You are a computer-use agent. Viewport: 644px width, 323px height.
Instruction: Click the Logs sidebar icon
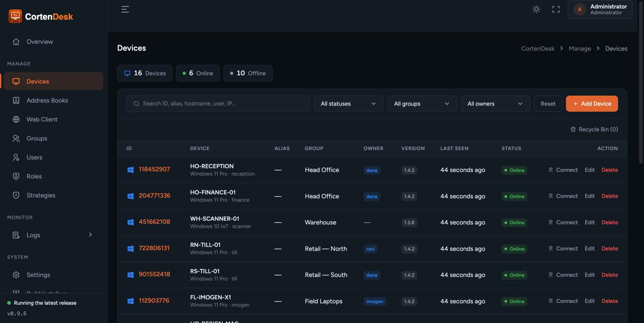click(x=16, y=235)
